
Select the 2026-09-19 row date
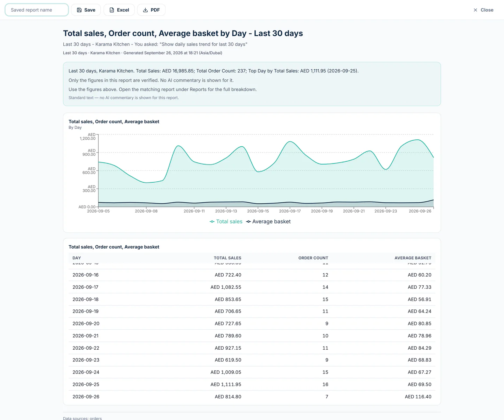[x=85, y=311]
